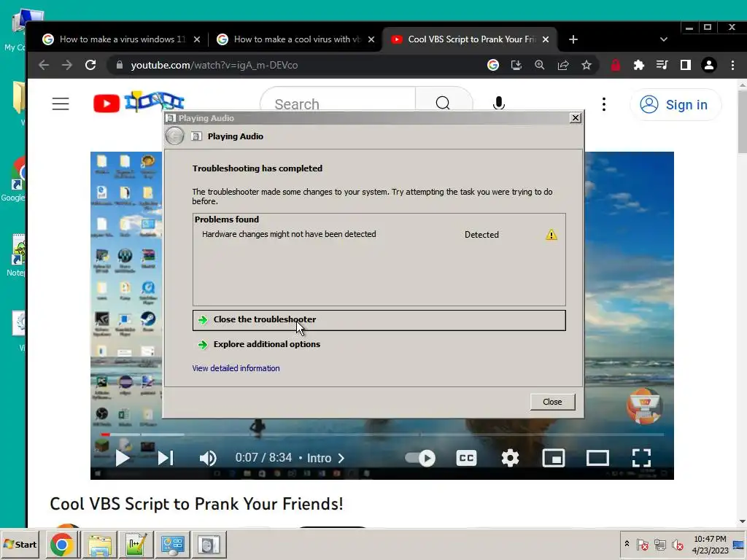The image size is (747, 560).
Task: Open the red lock extension
Action: tap(616, 65)
